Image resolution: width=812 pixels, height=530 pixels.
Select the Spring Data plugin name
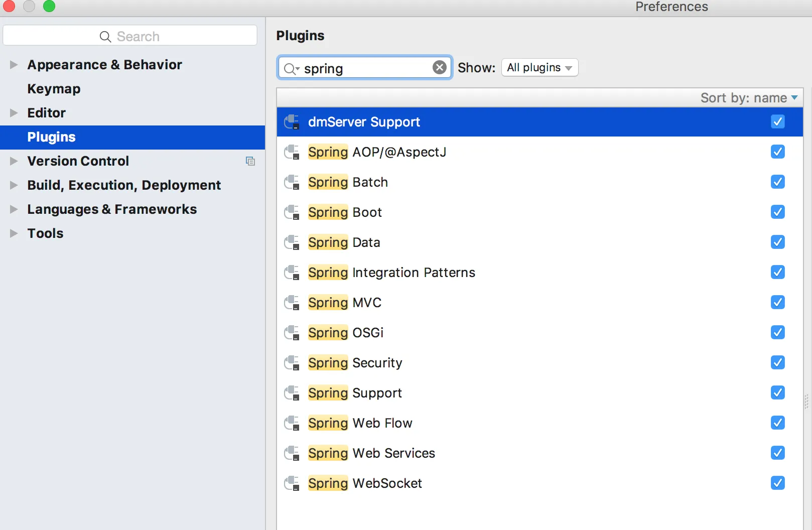tap(344, 242)
